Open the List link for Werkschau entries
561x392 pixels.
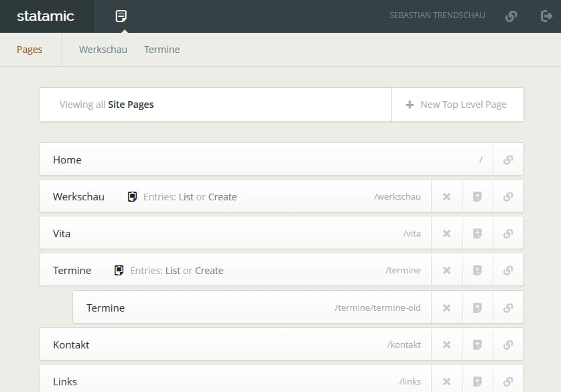pyautogui.click(x=186, y=197)
